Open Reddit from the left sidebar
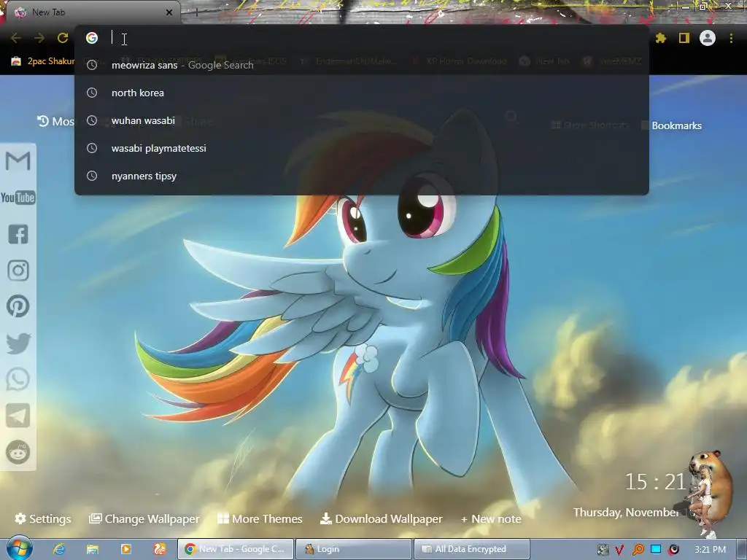747x560 pixels. pyautogui.click(x=18, y=452)
